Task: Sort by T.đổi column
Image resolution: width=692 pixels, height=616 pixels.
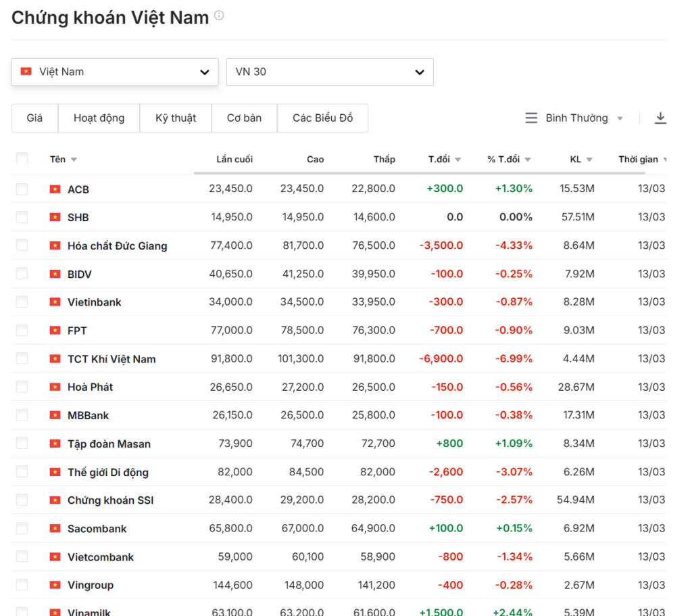Action: coord(445,160)
